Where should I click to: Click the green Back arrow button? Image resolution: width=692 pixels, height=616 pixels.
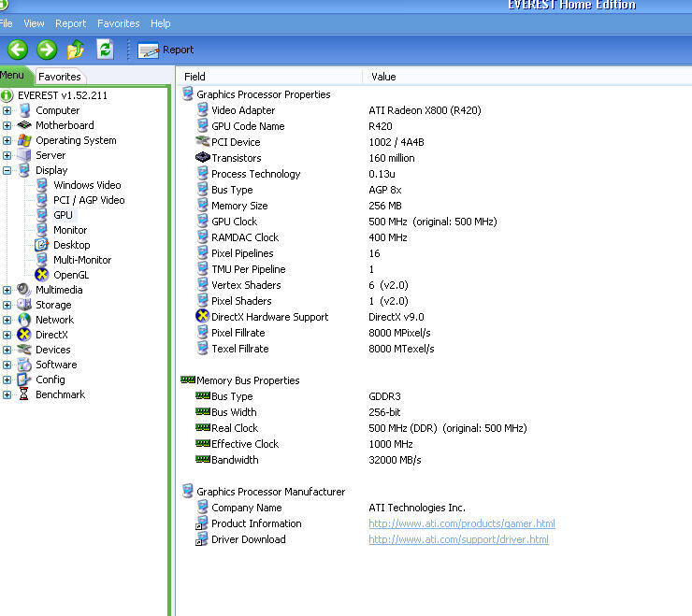18,50
